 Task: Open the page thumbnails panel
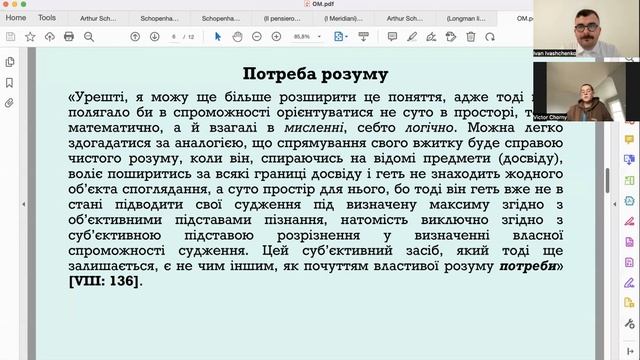coord(9,62)
